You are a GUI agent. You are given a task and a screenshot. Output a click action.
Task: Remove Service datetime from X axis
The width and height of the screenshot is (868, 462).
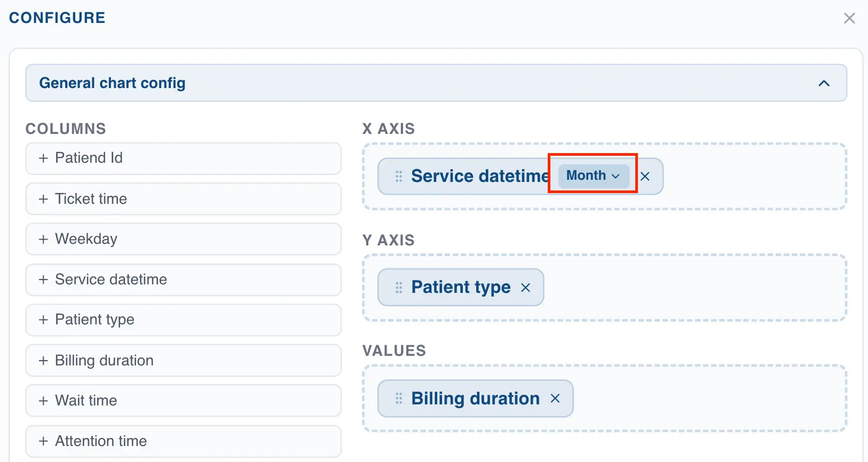pos(645,177)
